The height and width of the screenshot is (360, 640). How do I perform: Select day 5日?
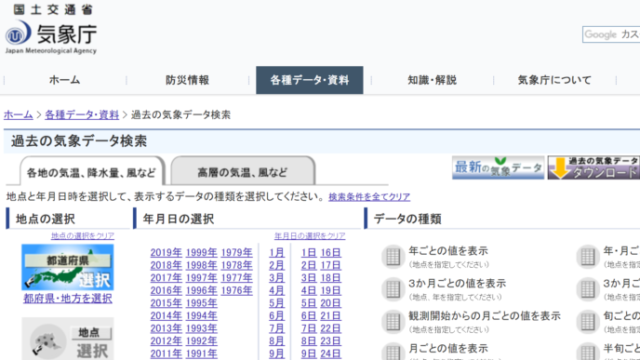(309, 303)
